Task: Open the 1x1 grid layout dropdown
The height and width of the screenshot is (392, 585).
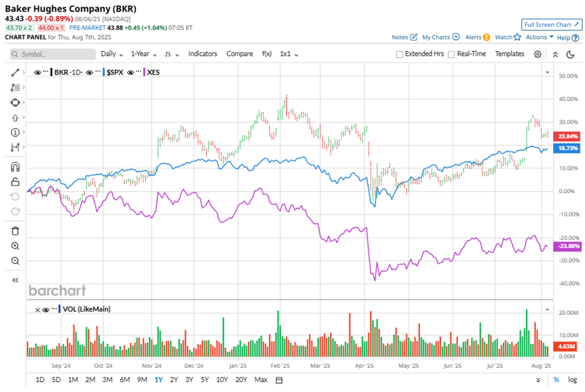Action: click(x=289, y=54)
